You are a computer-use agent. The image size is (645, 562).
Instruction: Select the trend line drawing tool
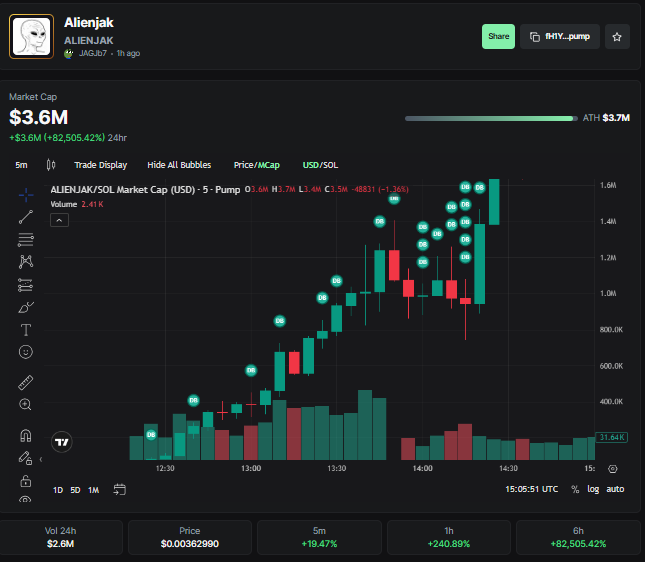pyautogui.click(x=26, y=217)
